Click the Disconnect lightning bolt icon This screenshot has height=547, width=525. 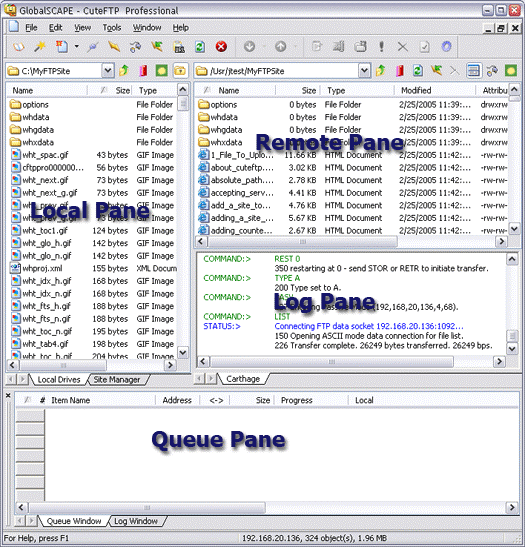[x=114, y=46]
